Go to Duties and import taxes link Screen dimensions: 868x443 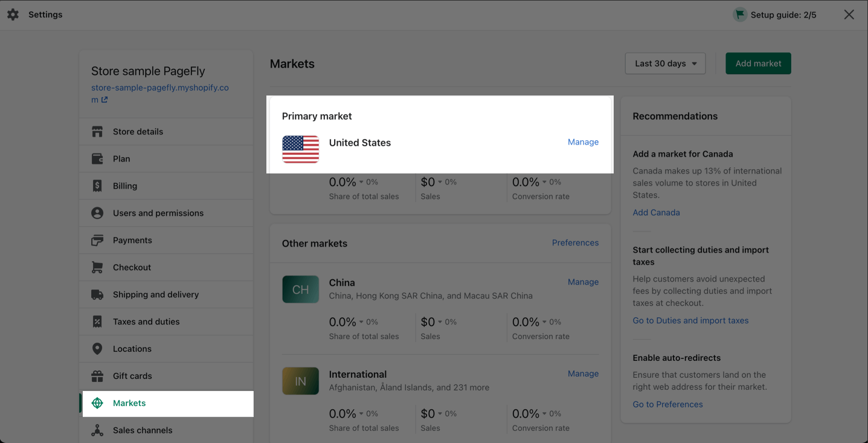click(x=690, y=321)
